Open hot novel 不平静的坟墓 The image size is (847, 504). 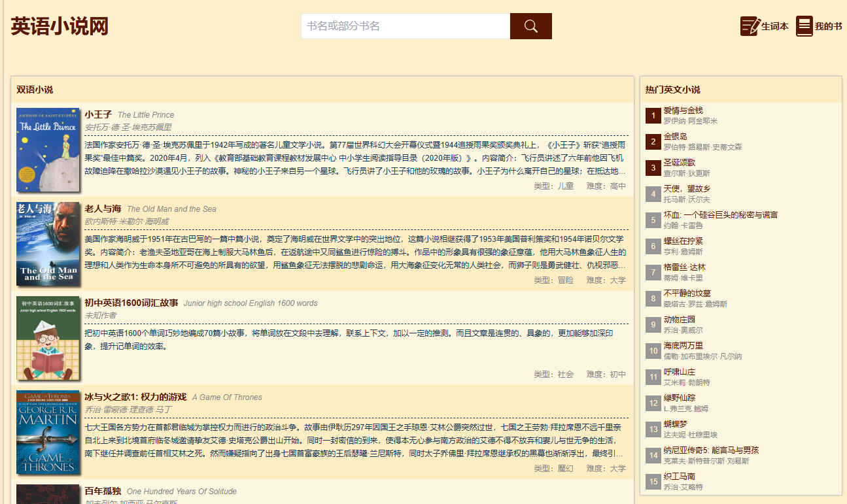click(x=687, y=294)
